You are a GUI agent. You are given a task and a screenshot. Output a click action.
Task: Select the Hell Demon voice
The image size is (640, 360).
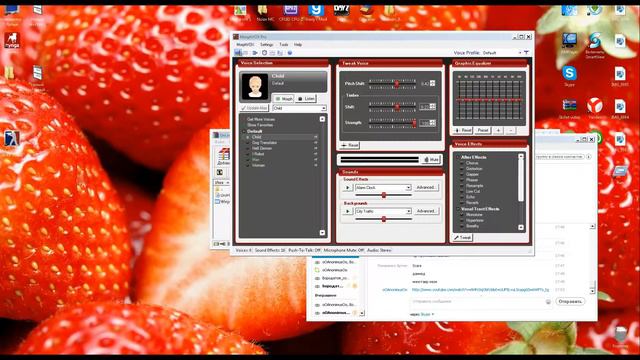pyautogui.click(x=262, y=149)
